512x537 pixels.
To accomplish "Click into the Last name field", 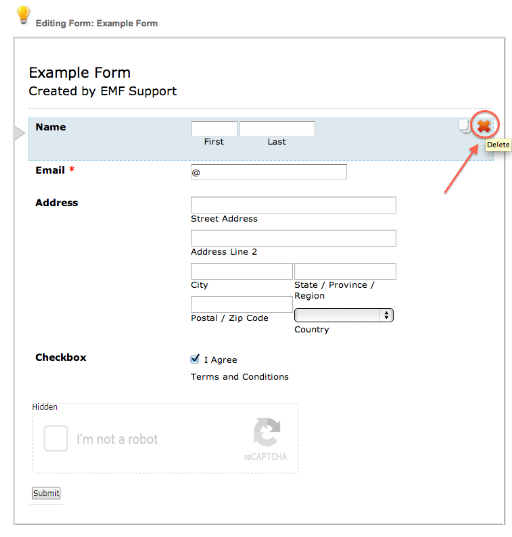I will tap(277, 129).
